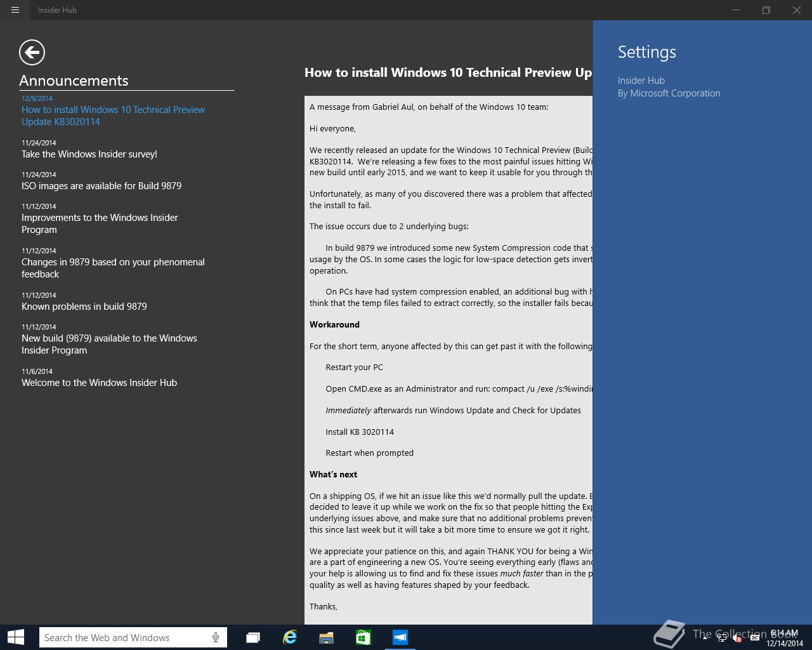Viewport: 812px width, 650px height.
Task: Select Insider Hub taskbar icon
Action: click(x=400, y=637)
